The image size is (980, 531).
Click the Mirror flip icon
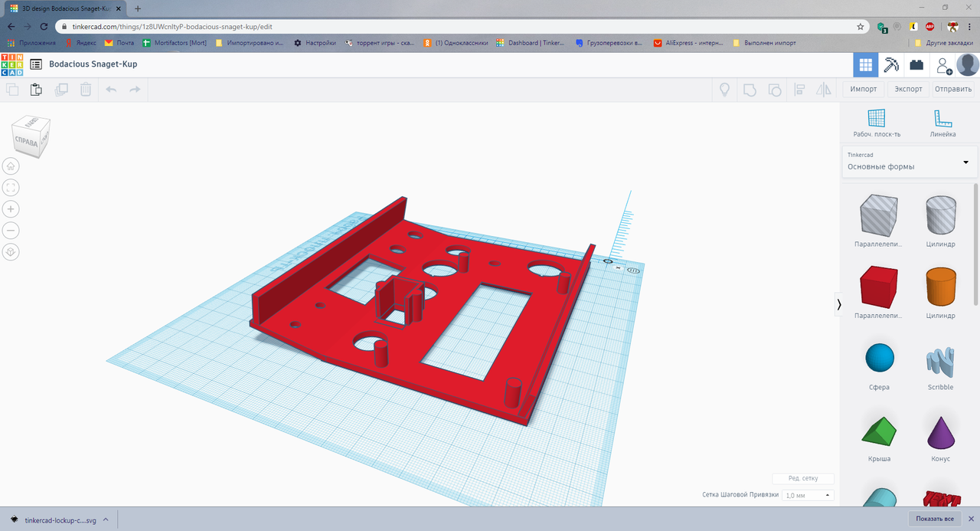tap(824, 90)
